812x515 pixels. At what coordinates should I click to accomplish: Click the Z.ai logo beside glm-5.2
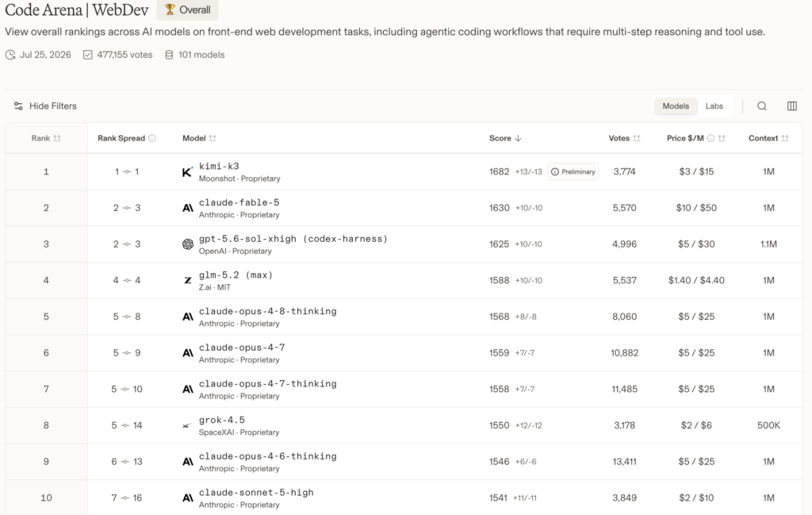coord(187,280)
